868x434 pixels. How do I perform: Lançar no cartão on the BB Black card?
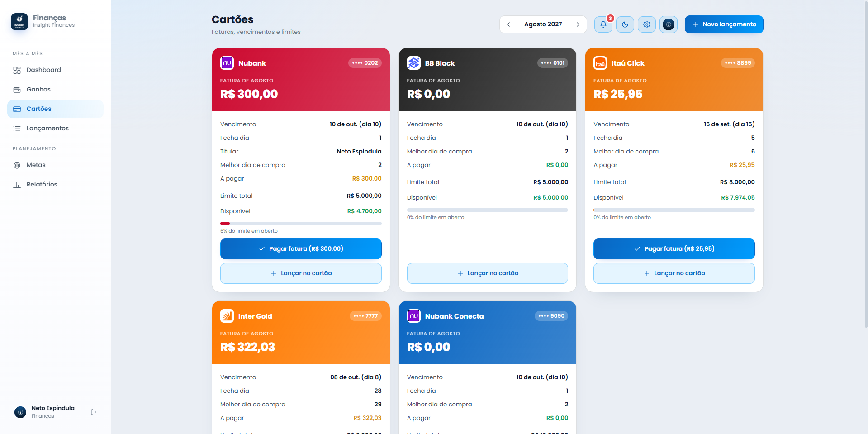(488, 273)
